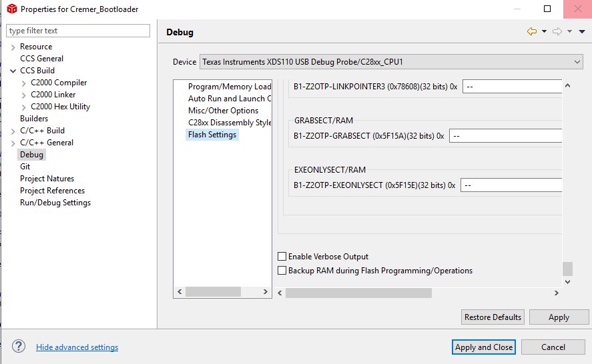Click the category list horizontal scrollbar thumb
Screen dimensions: 592x364
click(213, 291)
